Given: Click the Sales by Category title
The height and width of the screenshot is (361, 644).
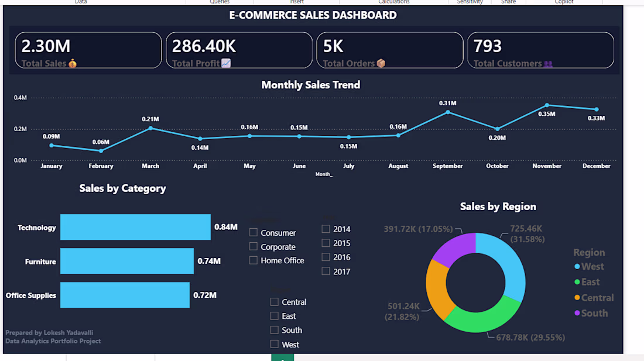Looking at the screenshot, I should click(x=122, y=188).
